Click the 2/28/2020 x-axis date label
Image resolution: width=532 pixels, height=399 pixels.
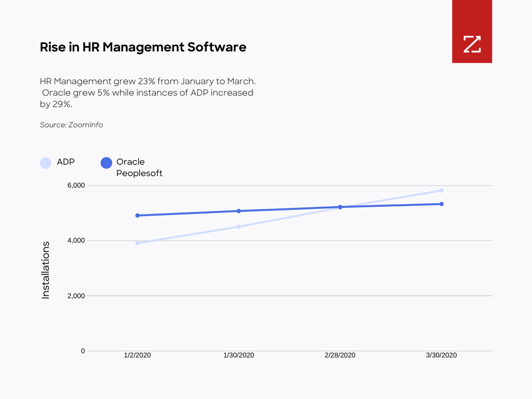[x=340, y=355]
